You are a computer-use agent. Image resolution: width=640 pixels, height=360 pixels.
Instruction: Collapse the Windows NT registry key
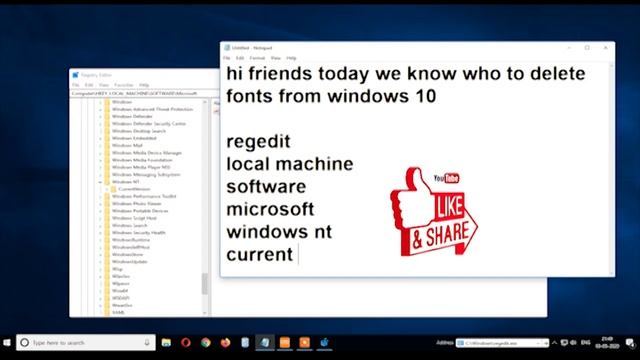tap(100, 182)
